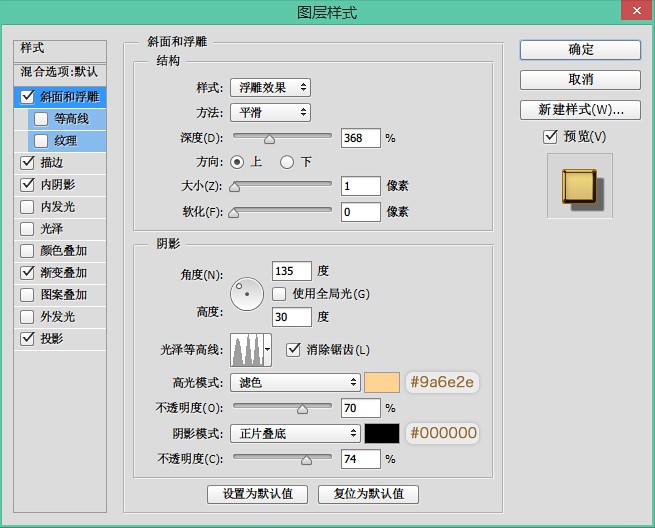Click 新建样式(W)... button
This screenshot has width=655, height=528.
pyautogui.click(x=580, y=110)
